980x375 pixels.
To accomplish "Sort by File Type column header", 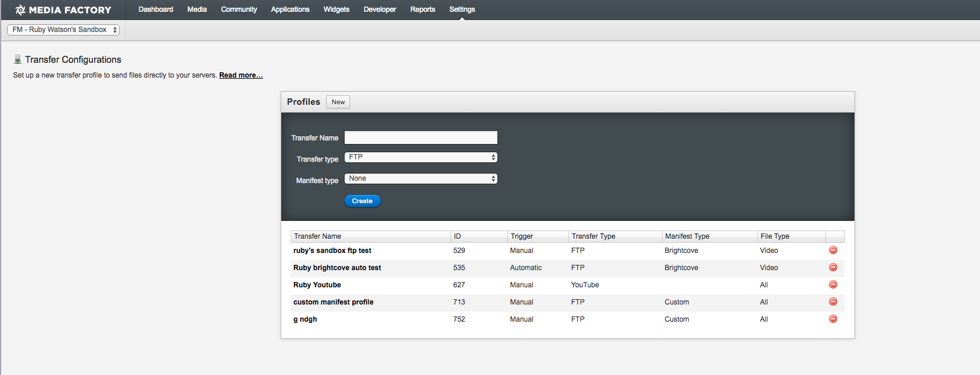I will point(792,236).
